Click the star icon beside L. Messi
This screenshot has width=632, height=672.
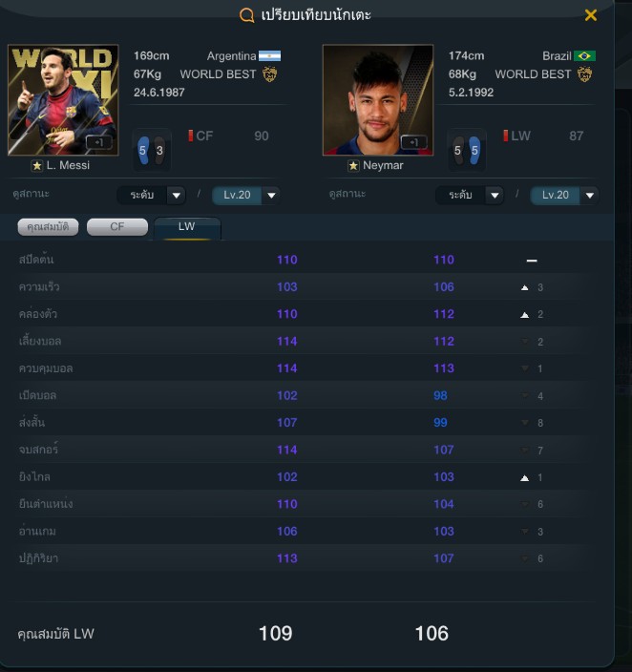point(37,166)
